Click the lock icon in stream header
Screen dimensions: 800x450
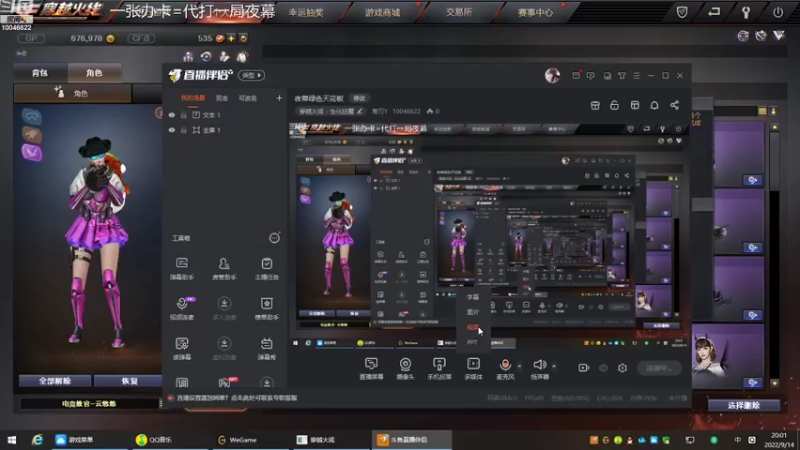coord(614,105)
